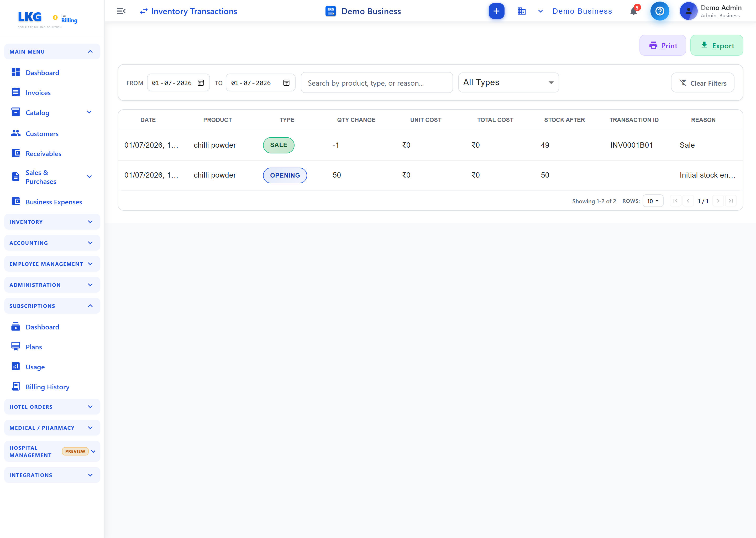The width and height of the screenshot is (756, 538).
Task: Expand the INTEGRATIONS section
Action: tap(52, 475)
